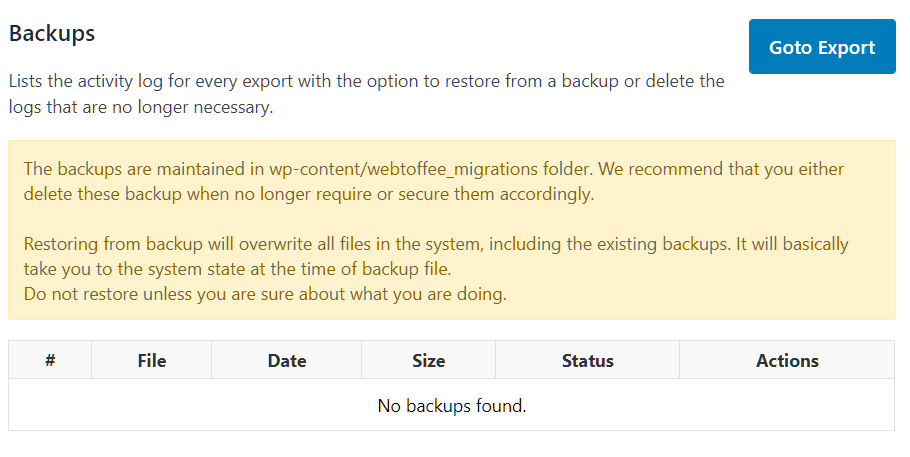The image size is (910, 457).
Task: Click the 'Do not restore unless' warning line
Action: point(265,294)
